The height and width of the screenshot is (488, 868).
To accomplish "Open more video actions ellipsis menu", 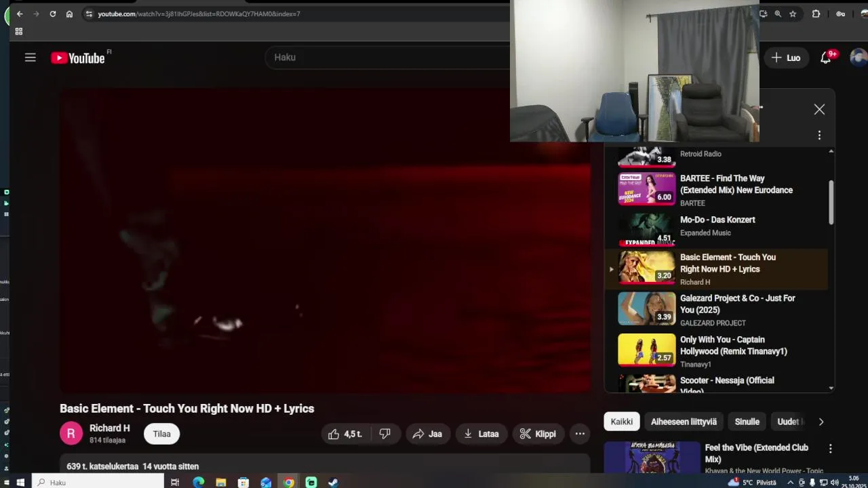I will point(580,434).
